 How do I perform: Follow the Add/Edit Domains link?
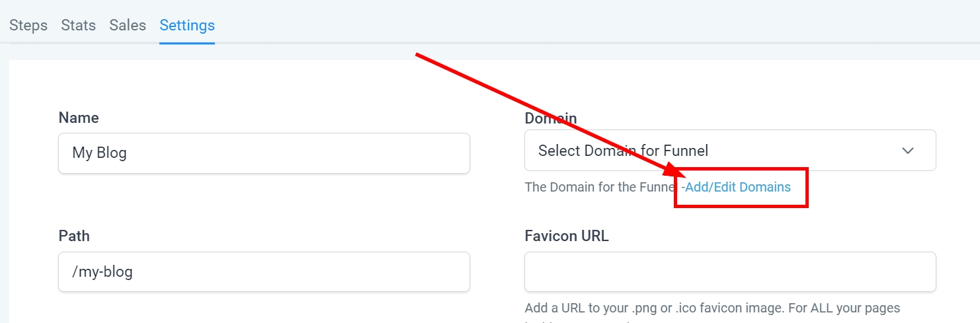coord(738,187)
